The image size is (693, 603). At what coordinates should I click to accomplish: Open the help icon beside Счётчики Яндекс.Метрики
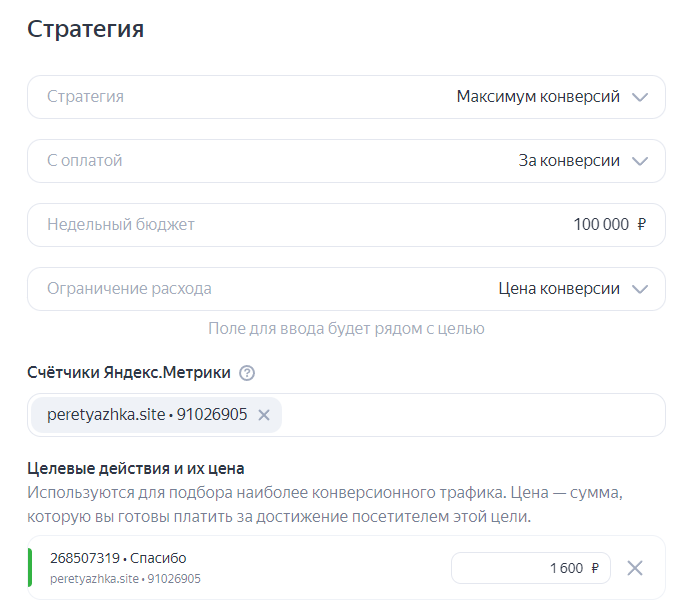point(247,373)
